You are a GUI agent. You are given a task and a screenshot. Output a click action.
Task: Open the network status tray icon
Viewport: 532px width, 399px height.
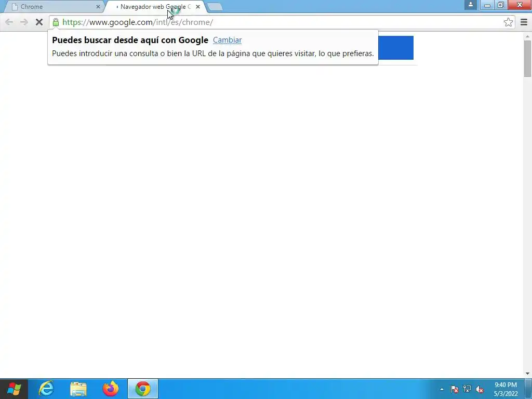click(467, 389)
